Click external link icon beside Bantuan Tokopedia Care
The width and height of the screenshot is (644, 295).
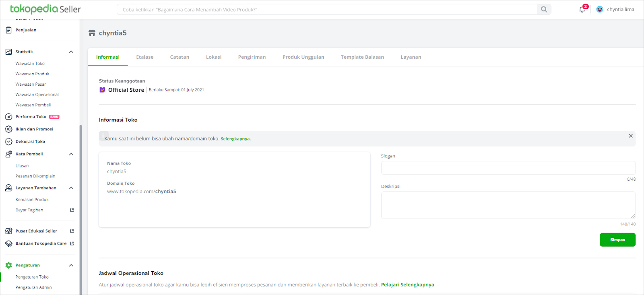point(72,243)
